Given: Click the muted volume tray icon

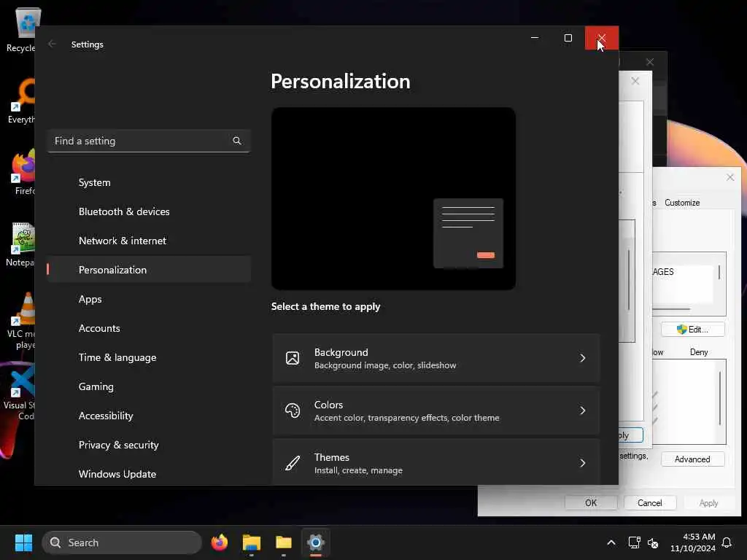Looking at the screenshot, I should [x=653, y=542].
